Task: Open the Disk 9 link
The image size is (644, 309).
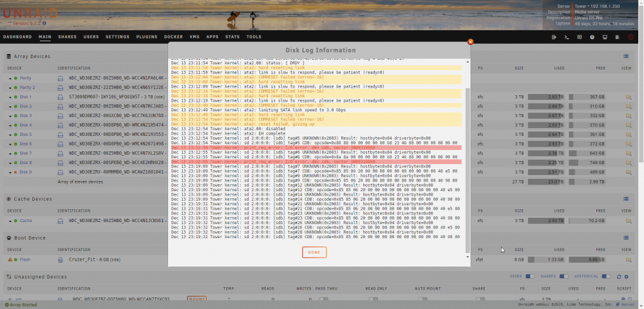Action: click(x=26, y=173)
